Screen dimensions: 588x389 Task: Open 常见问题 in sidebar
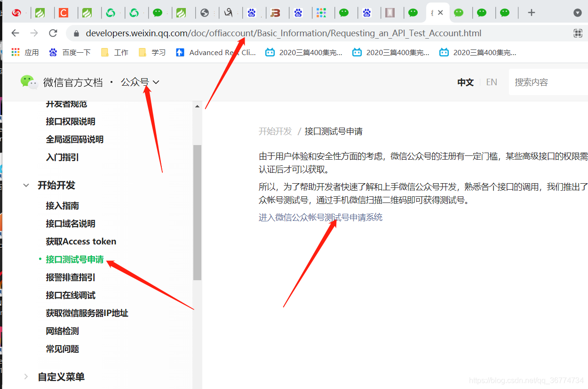(62, 349)
